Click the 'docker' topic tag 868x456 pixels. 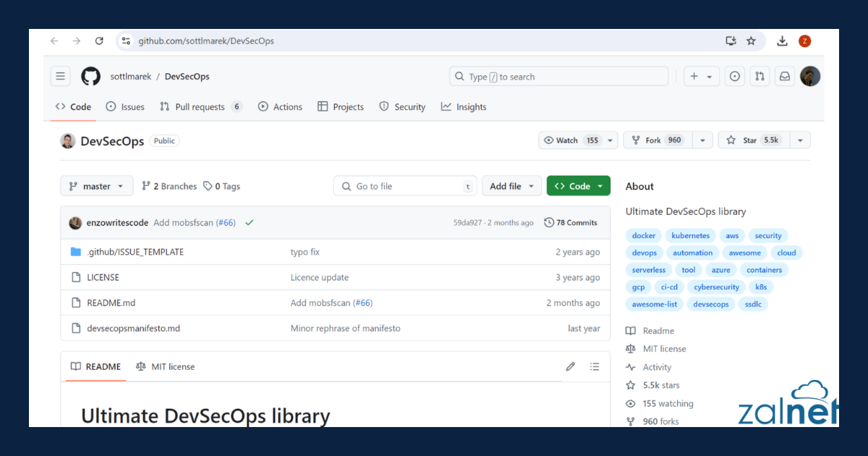click(644, 235)
